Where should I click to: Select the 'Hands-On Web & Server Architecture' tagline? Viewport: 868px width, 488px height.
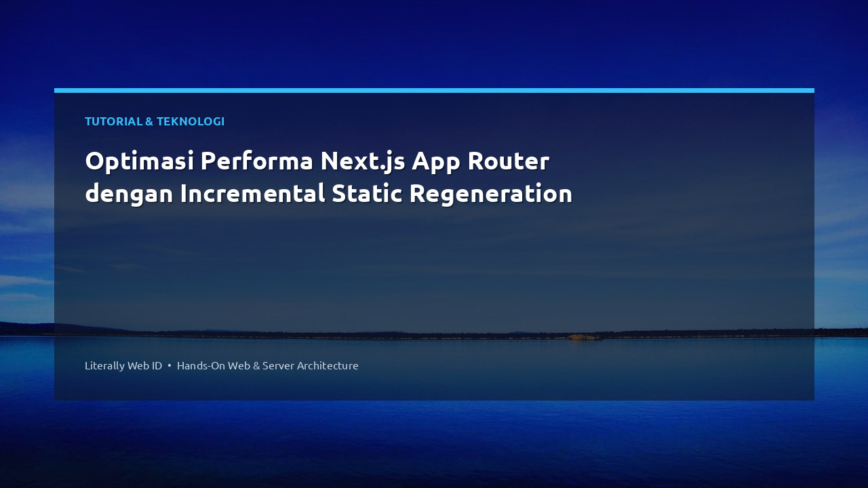[268, 365]
